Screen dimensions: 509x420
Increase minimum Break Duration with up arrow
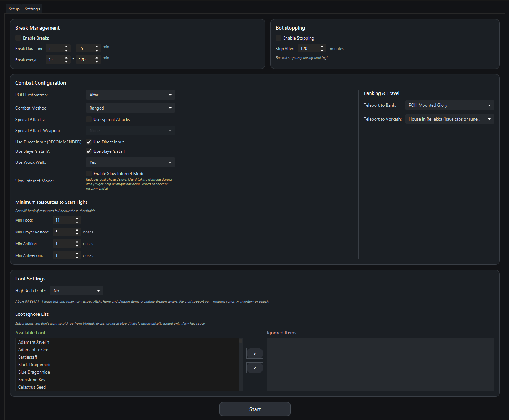pos(66,46)
